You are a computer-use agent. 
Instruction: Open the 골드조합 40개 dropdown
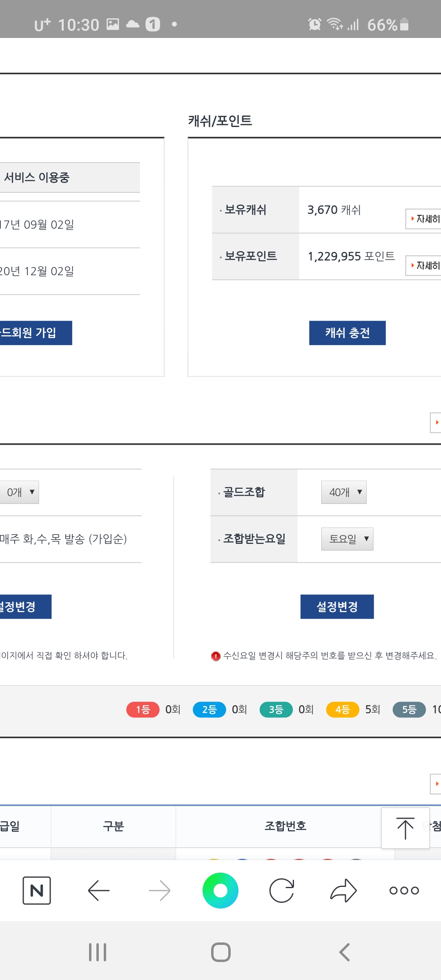[344, 492]
